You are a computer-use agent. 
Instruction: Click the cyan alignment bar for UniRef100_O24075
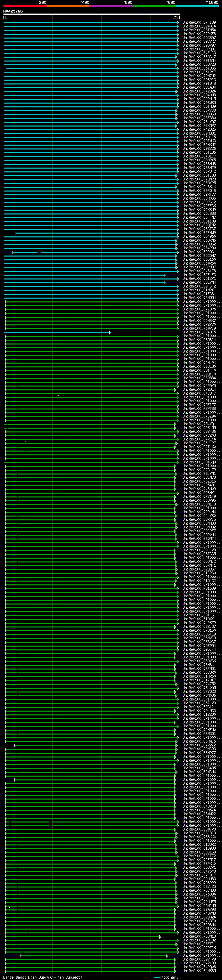pyautogui.click(x=57, y=332)
